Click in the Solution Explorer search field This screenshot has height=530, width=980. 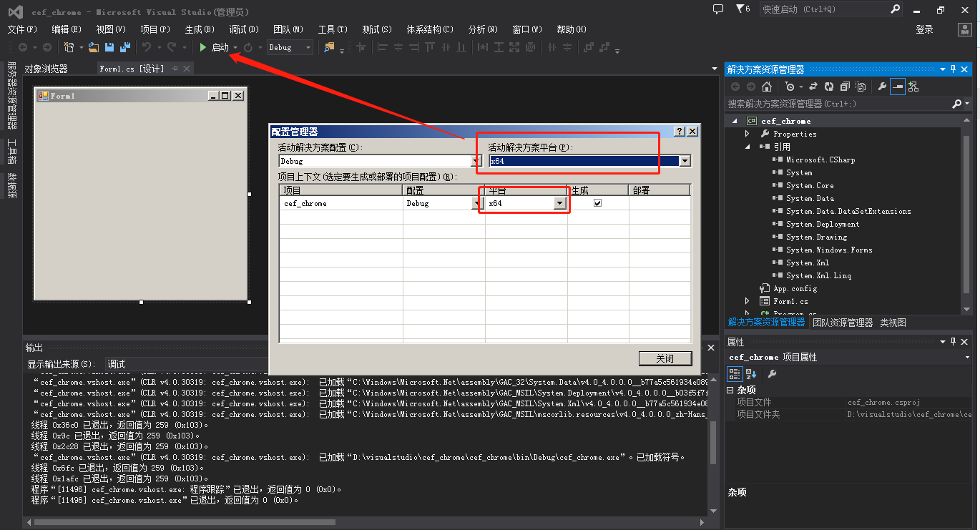pos(838,104)
